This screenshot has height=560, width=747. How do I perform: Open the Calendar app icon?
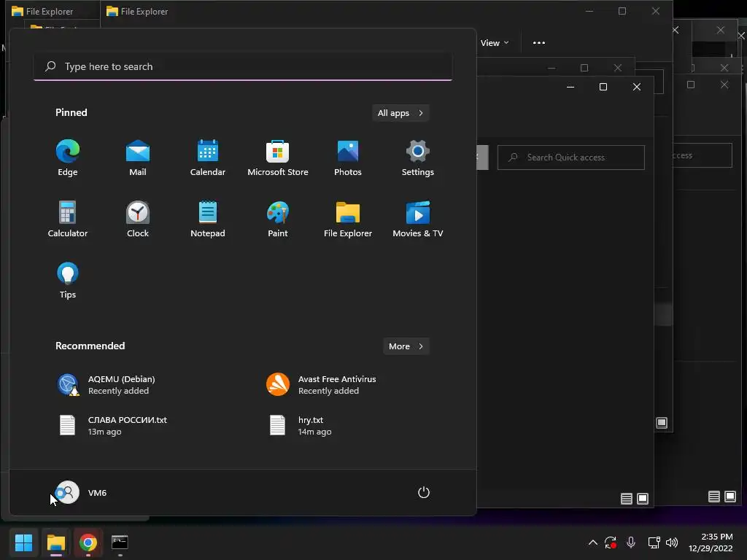click(x=208, y=158)
